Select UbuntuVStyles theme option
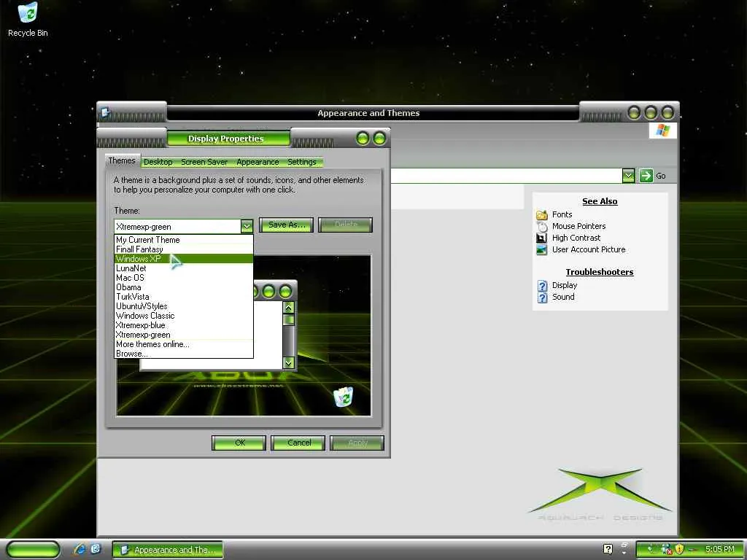 184,307
